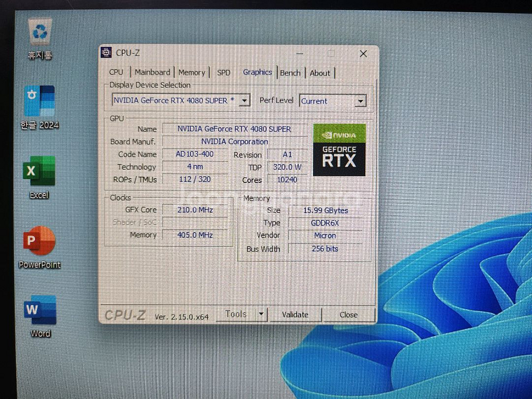
Task: Switch to the Bench tab
Action: (x=290, y=72)
